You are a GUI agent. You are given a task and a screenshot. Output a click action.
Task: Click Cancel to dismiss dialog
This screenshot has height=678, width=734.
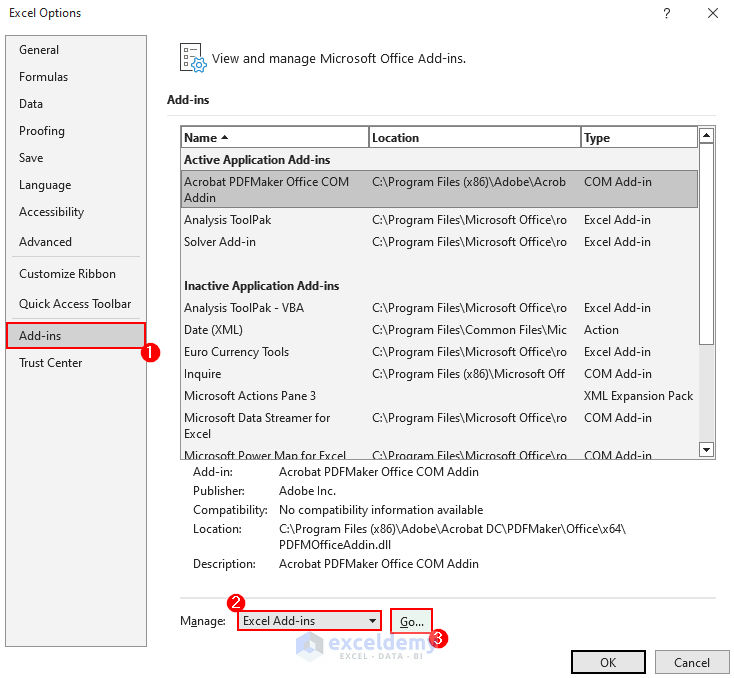tap(691, 663)
